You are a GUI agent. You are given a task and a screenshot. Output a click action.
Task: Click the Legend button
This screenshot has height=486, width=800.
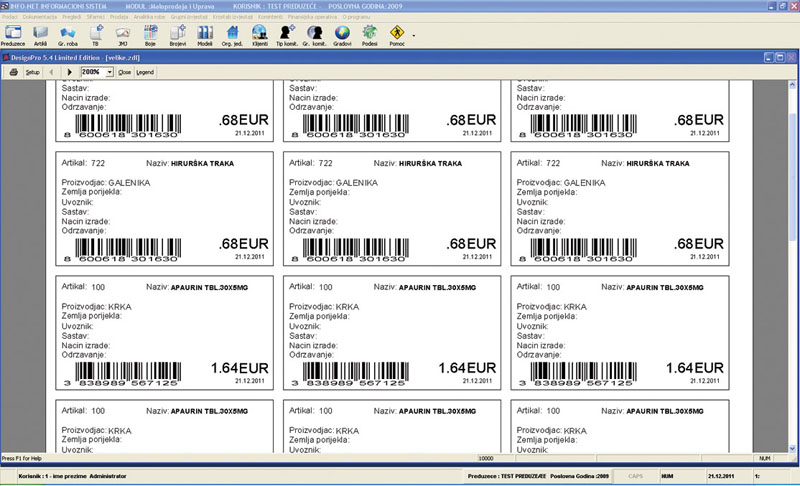[x=145, y=72]
